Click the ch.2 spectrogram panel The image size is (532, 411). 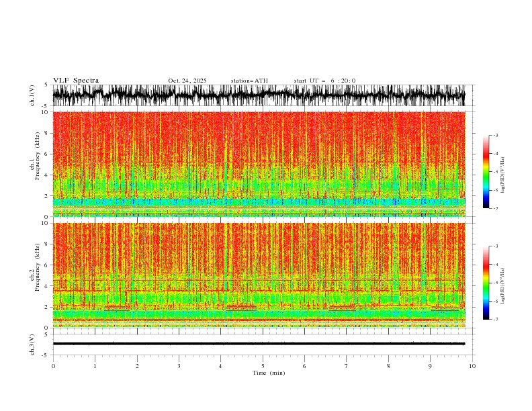point(259,275)
